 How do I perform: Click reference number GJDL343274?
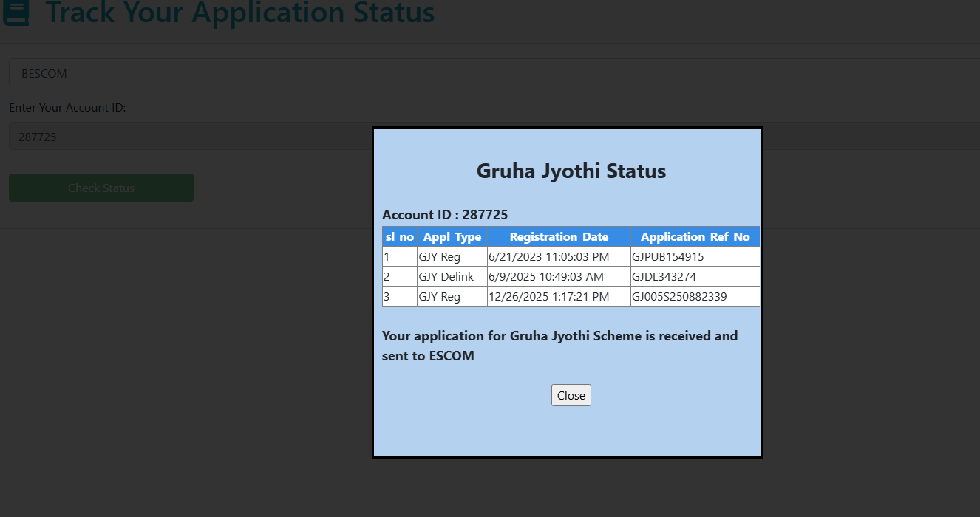tap(664, 277)
